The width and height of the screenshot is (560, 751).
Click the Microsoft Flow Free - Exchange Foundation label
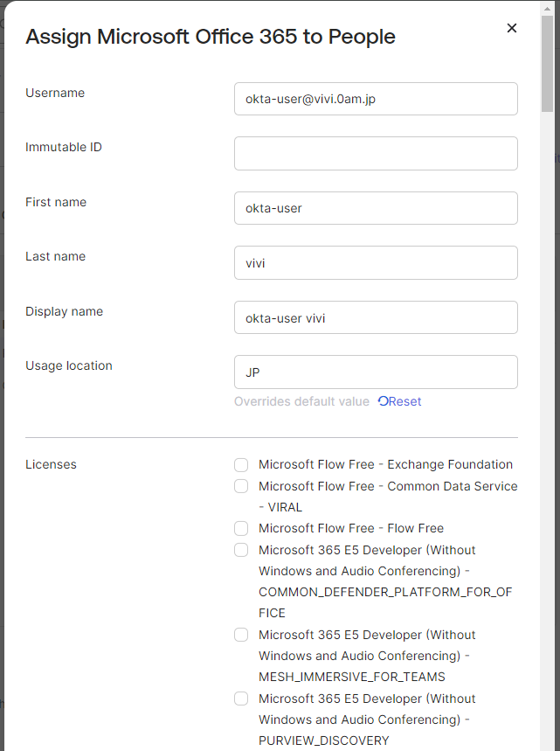[385, 464]
